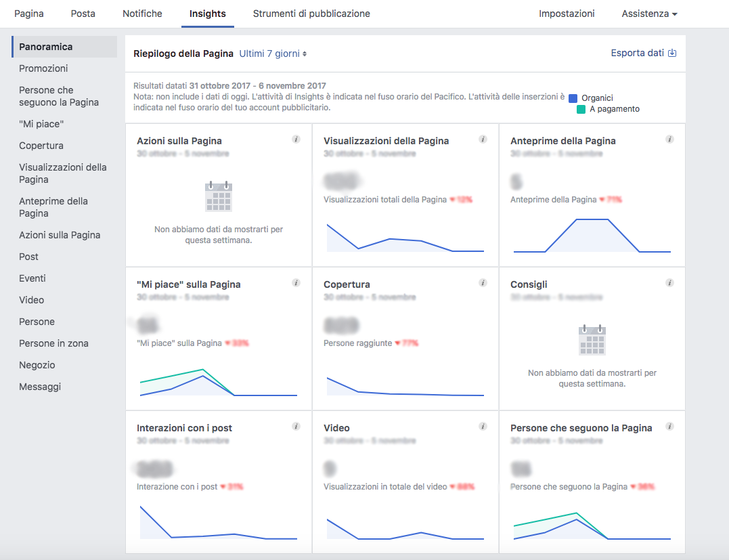Image resolution: width=729 pixels, height=560 pixels.
Task: Click the Persone che seguono la Pagina chart
Action: [x=592, y=526]
